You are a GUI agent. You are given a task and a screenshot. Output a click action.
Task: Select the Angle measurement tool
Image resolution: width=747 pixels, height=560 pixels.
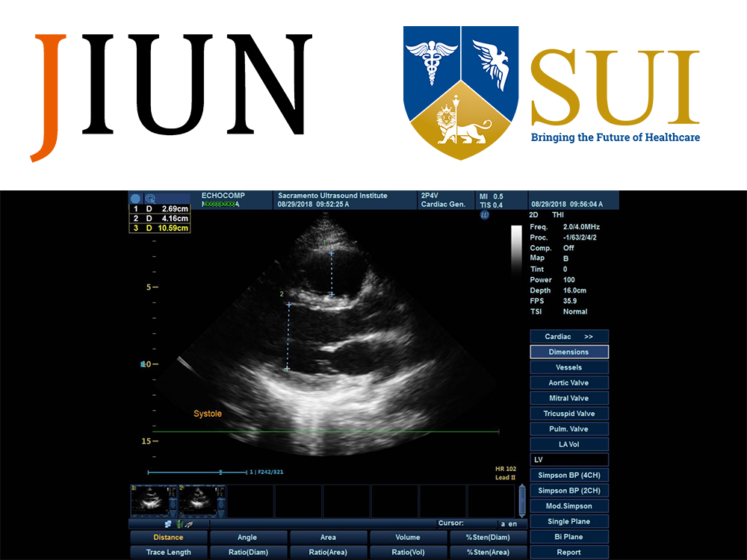(x=248, y=537)
